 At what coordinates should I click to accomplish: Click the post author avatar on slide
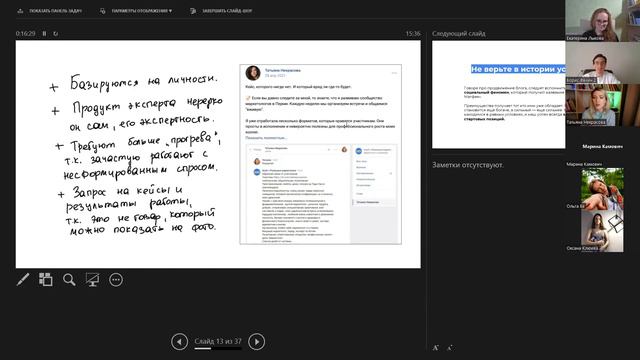coord(253,73)
